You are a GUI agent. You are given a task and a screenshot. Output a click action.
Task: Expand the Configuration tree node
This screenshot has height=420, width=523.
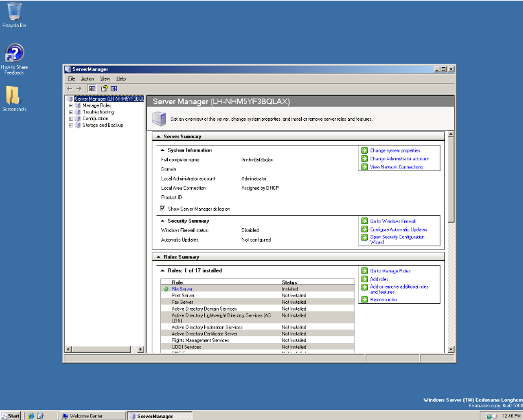pyautogui.click(x=70, y=119)
